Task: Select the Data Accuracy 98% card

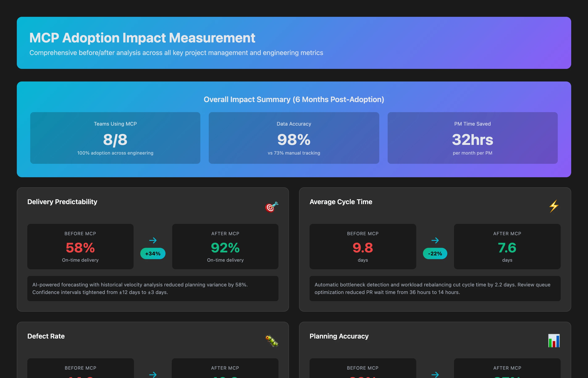Action: (294, 138)
